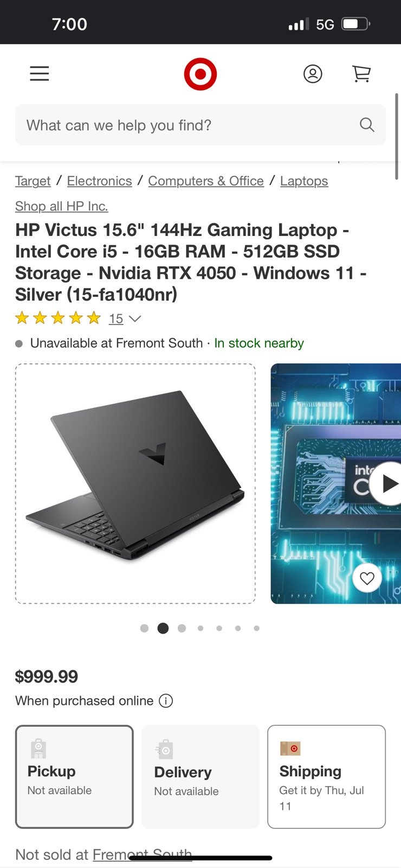The image size is (401, 868).
Task: Open the hamburger menu
Action: tap(39, 73)
